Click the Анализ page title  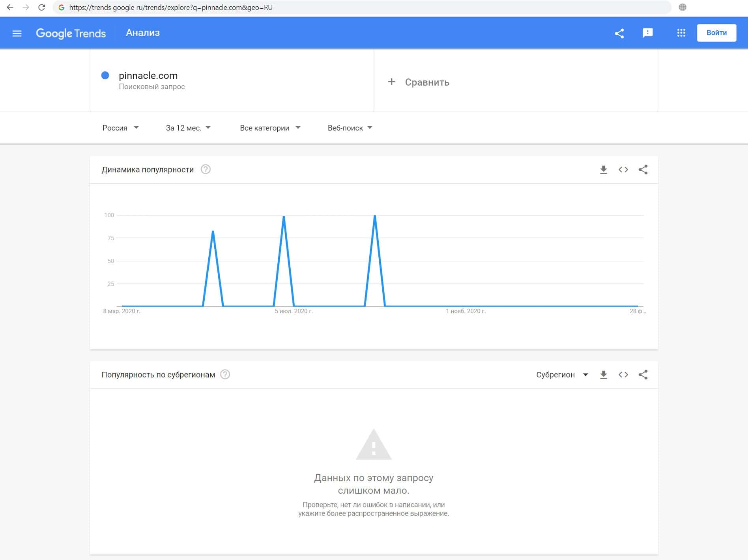click(x=143, y=33)
